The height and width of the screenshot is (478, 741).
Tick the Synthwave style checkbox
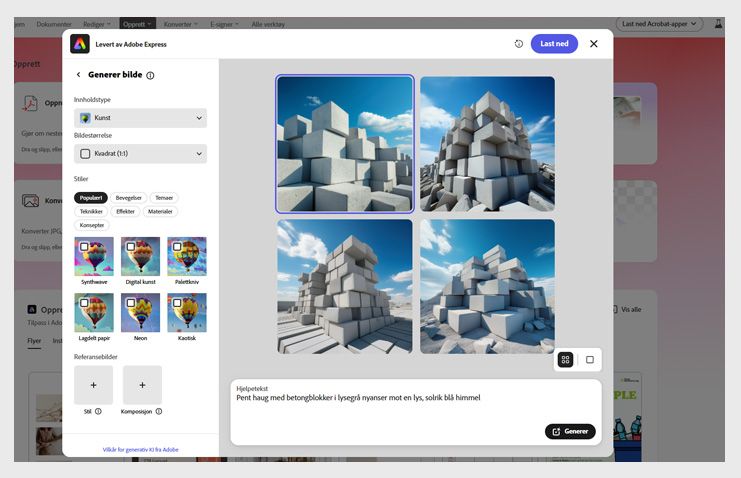click(x=84, y=247)
